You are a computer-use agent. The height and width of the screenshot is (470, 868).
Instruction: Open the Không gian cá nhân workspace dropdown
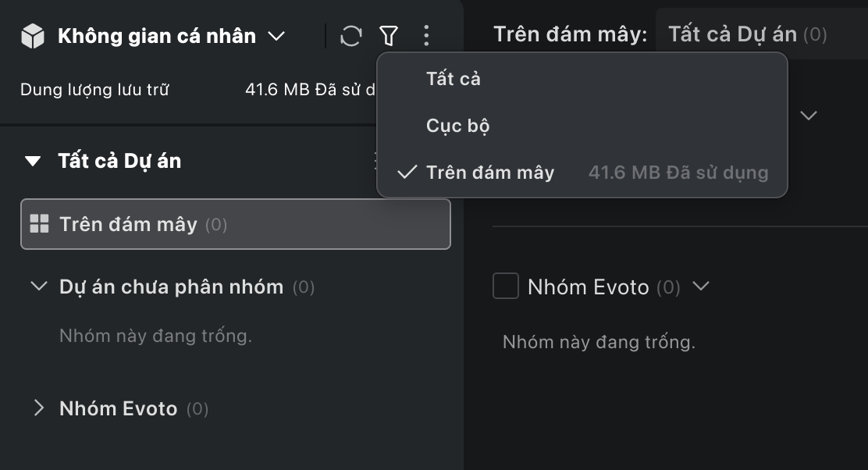276,36
